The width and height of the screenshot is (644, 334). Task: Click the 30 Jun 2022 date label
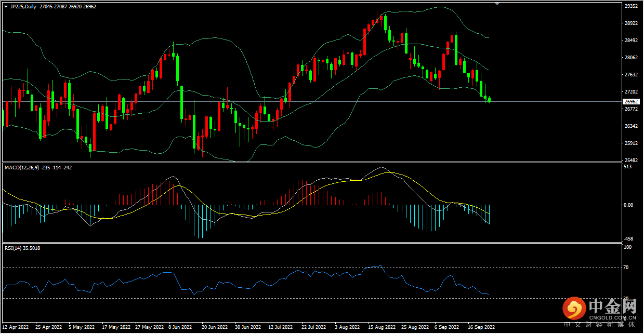(x=248, y=327)
